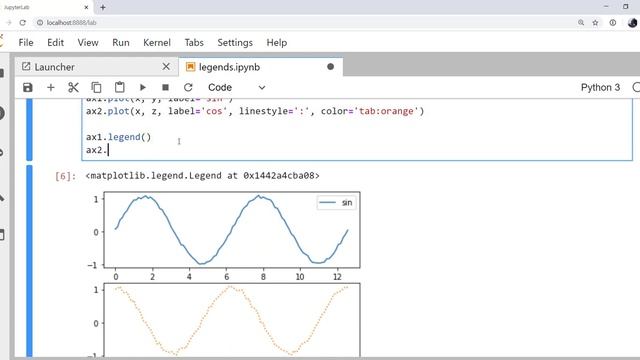
Task: Click the kernel status circle indicator
Action: click(636, 87)
